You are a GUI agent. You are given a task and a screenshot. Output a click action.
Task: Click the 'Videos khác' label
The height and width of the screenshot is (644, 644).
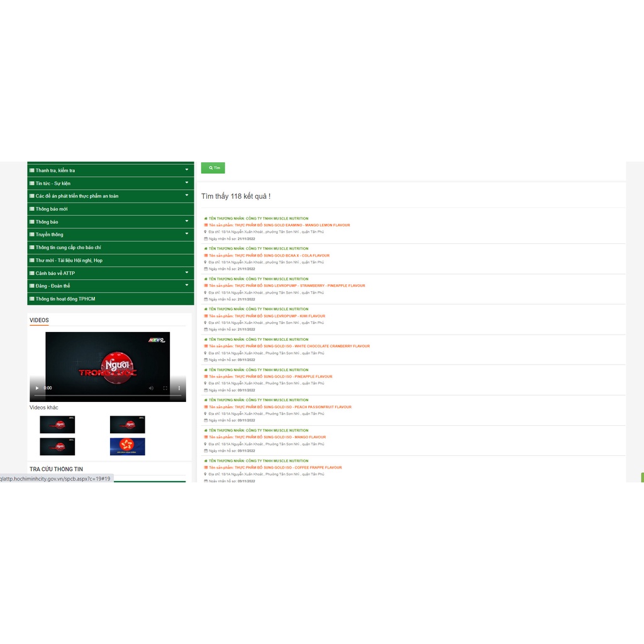[x=44, y=408]
